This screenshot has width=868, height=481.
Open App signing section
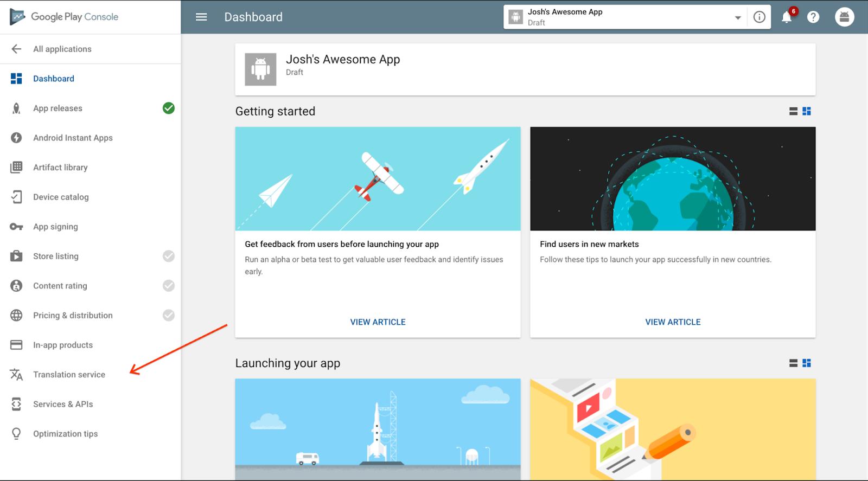pos(91,227)
